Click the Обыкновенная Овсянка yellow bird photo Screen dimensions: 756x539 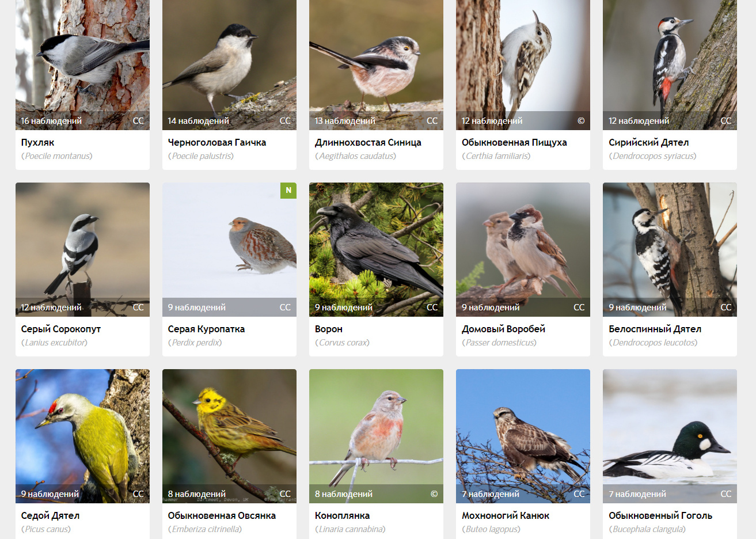pyautogui.click(x=229, y=436)
